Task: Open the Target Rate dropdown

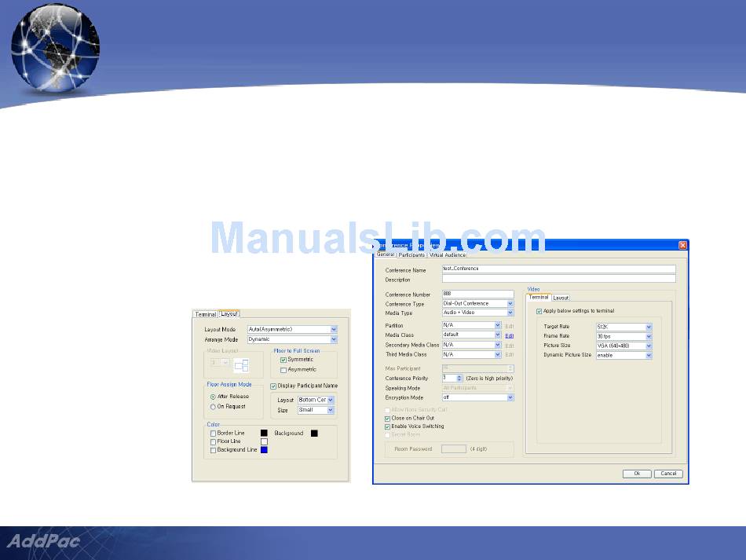Action: (624, 327)
